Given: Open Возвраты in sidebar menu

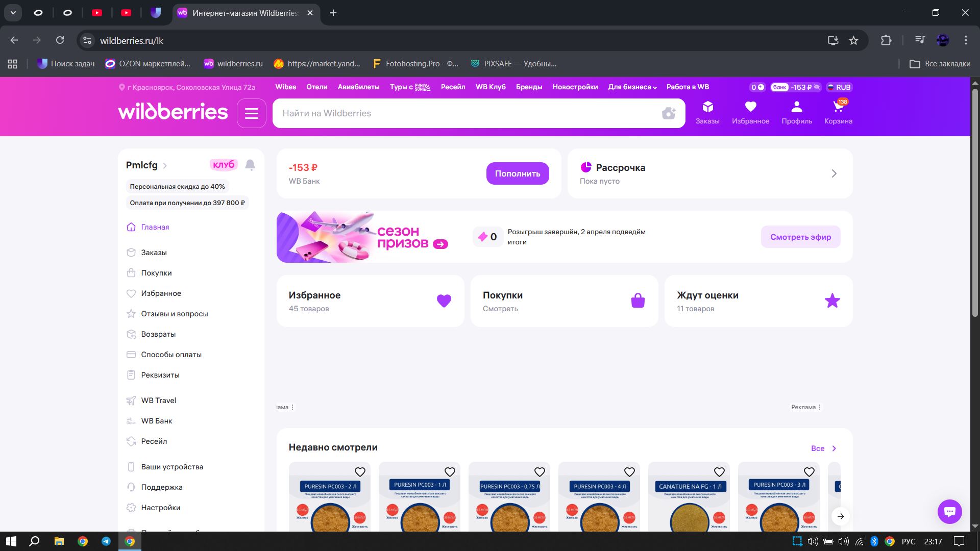Looking at the screenshot, I should 158,334.
